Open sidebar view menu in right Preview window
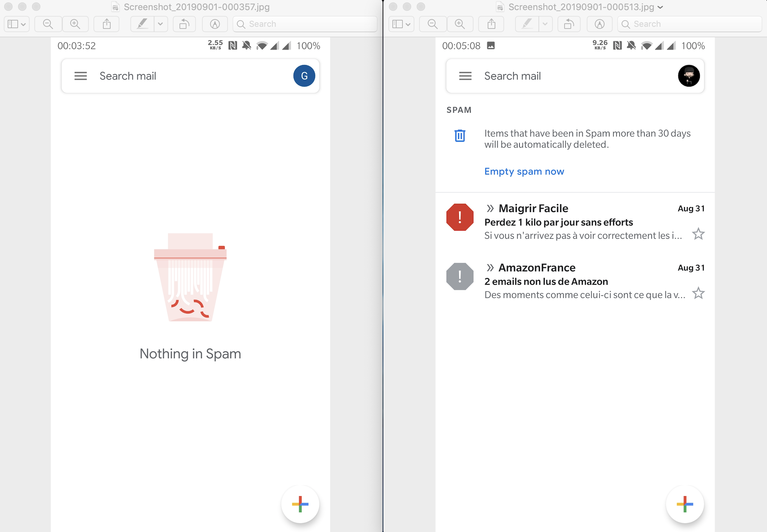This screenshot has height=532, width=767. pyautogui.click(x=401, y=24)
